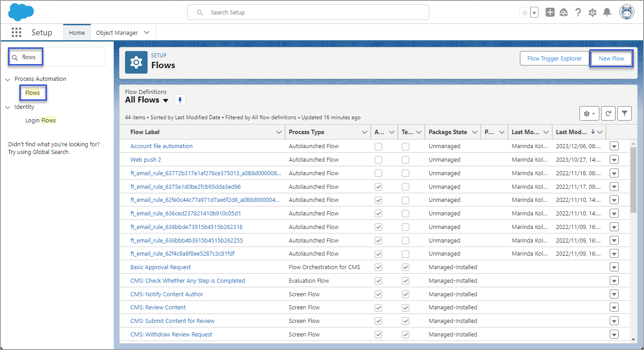Toggle Active checkbox for Account file automation
The width and height of the screenshot is (644, 350).
378,146
